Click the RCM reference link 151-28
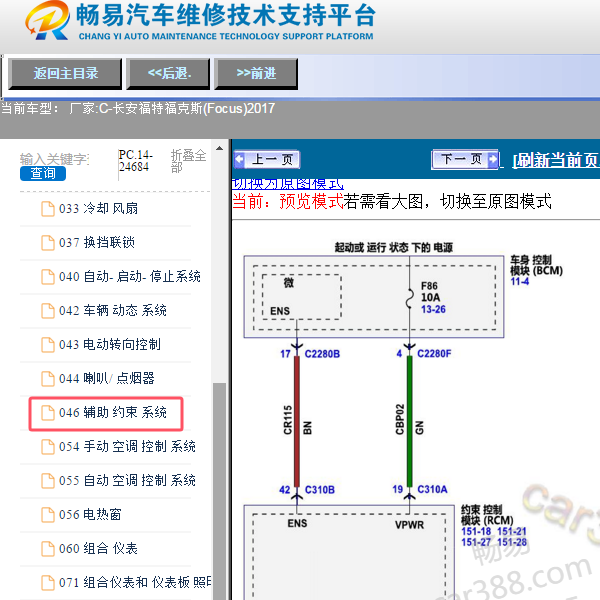This screenshot has height=600, width=600. 512,543
